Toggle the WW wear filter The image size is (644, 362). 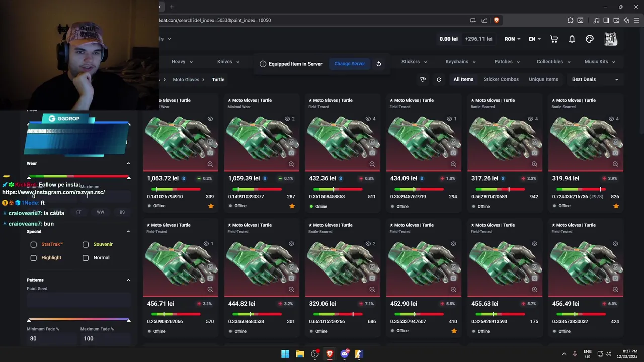pyautogui.click(x=100, y=212)
